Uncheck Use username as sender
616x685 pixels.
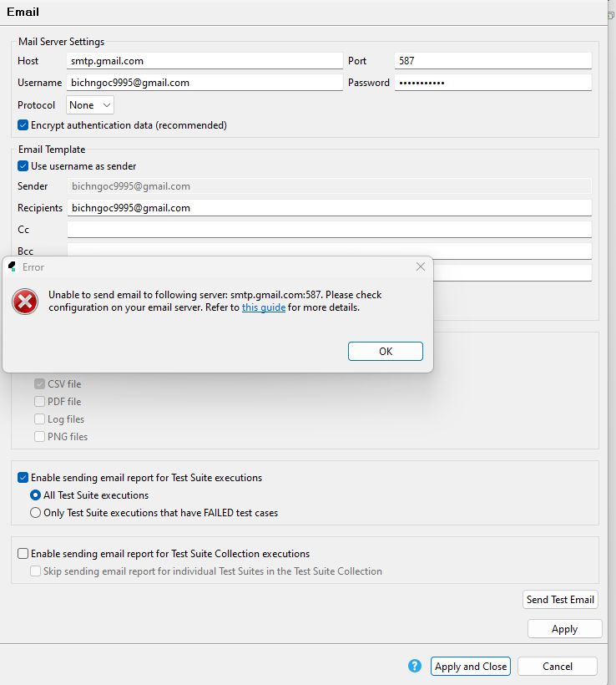pos(23,166)
